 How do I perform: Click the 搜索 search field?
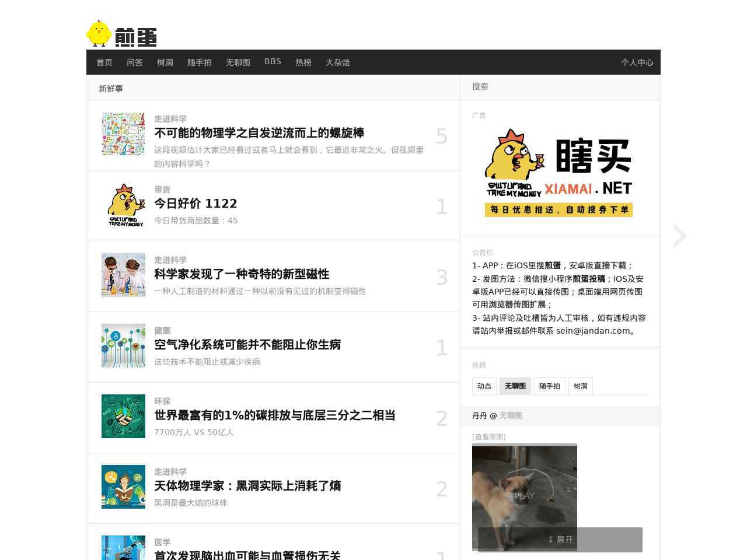tap(559, 87)
